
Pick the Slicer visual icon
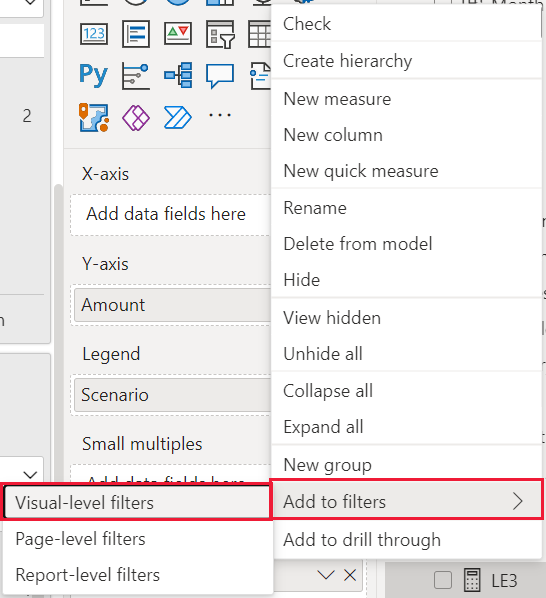click(220, 34)
